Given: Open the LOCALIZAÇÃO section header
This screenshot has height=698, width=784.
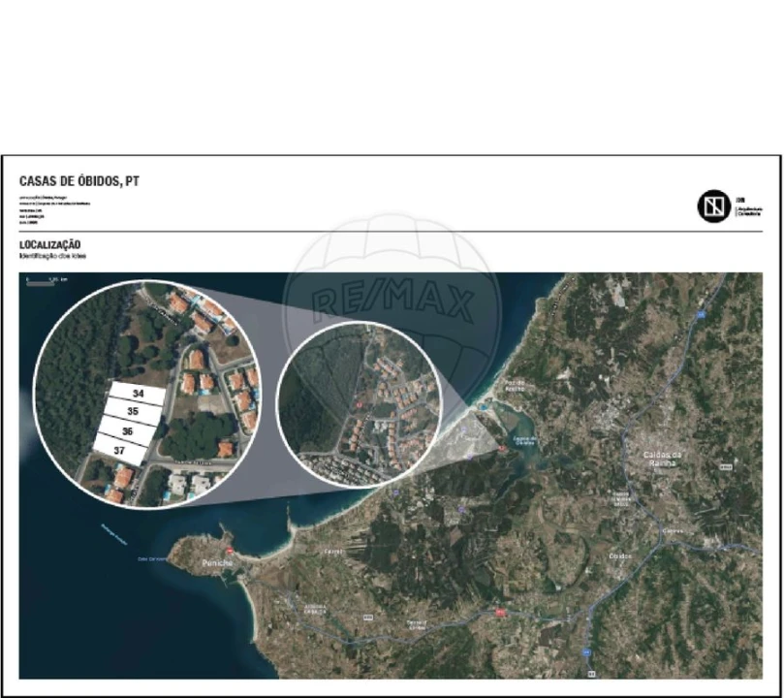Looking at the screenshot, I should [48, 244].
